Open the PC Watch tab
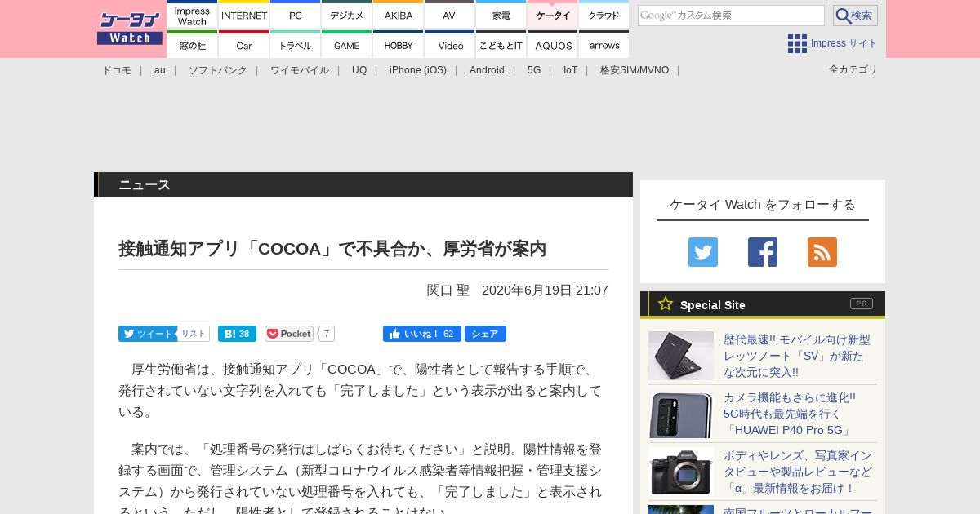Image resolution: width=980 pixels, height=514 pixels. (x=296, y=15)
